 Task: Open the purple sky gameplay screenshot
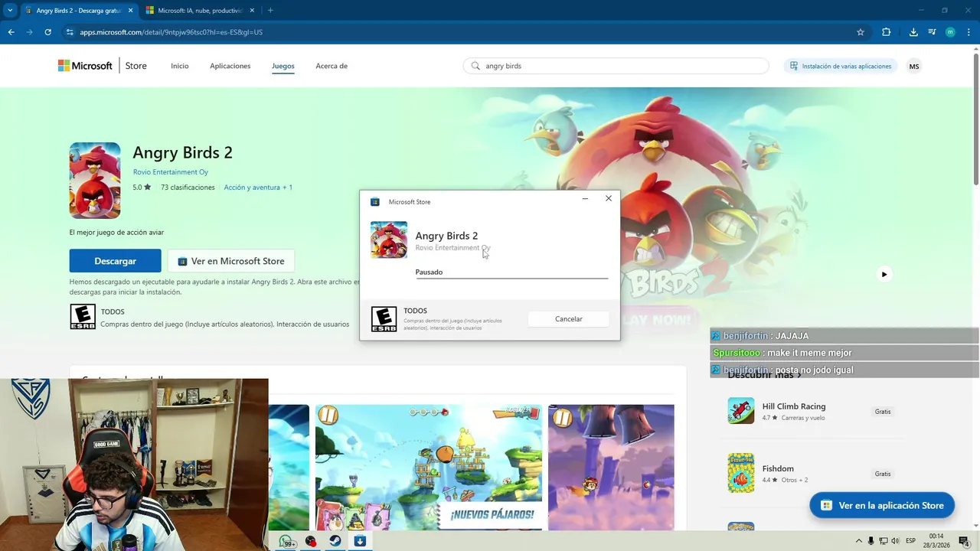611,467
